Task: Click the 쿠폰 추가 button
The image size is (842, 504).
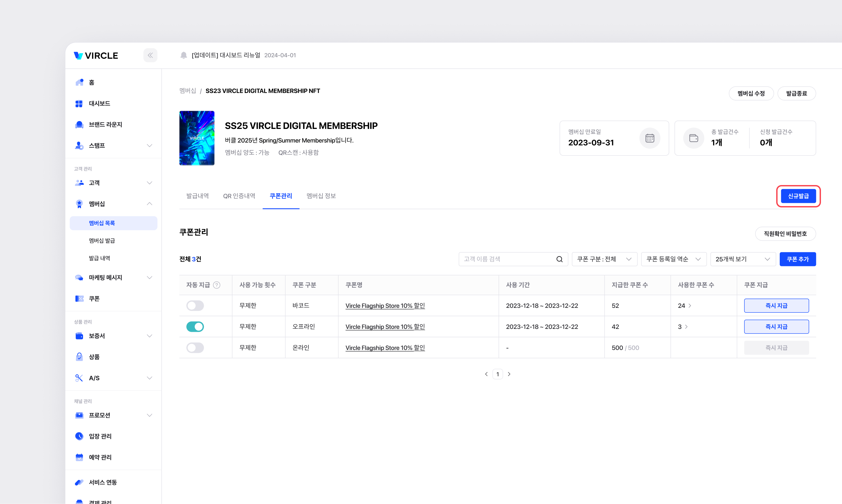Action: tap(797, 259)
